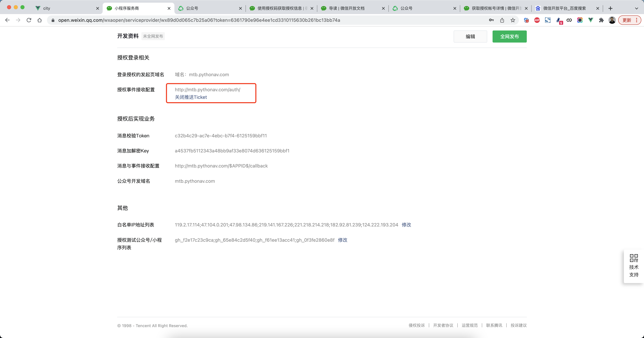This screenshot has height=338, width=644.
Task: Click 修改 next to whitelist IP list
Action: pos(406,225)
